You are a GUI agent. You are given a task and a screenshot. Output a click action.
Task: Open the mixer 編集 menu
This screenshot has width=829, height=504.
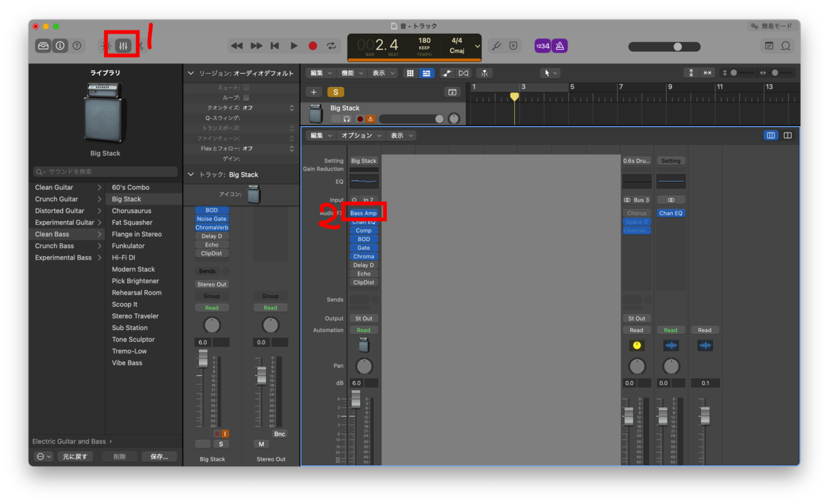click(x=320, y=135)
